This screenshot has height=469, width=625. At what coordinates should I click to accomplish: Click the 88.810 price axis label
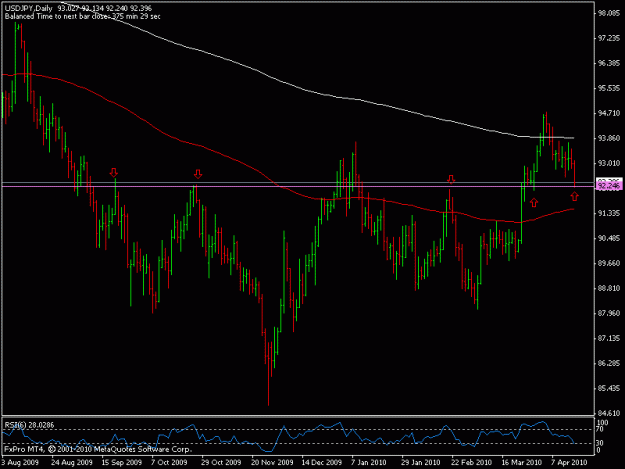coord(609,288)
